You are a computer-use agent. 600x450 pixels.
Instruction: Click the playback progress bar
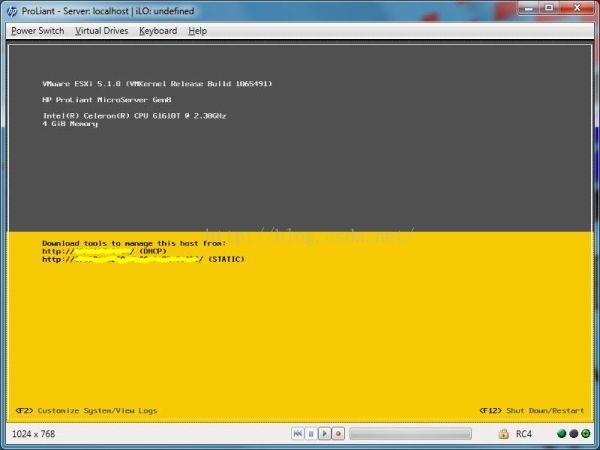click(410, 434)
